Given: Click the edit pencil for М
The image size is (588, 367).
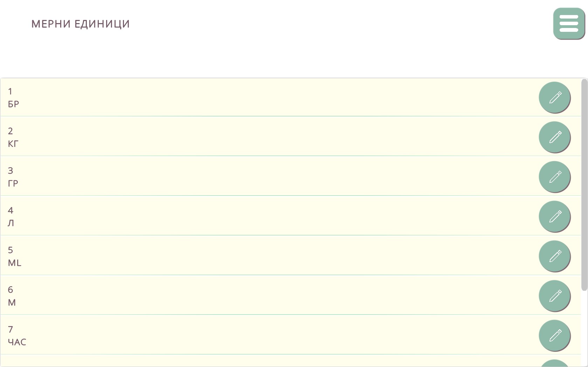Looking at the screenshot, I should click(554, 296).
